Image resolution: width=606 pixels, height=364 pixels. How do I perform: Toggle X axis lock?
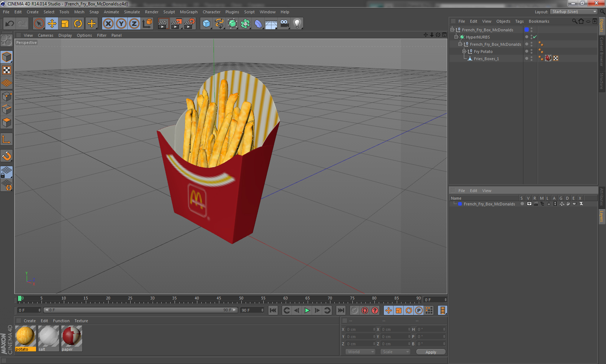pyautogui.click(x=108, y=24)
